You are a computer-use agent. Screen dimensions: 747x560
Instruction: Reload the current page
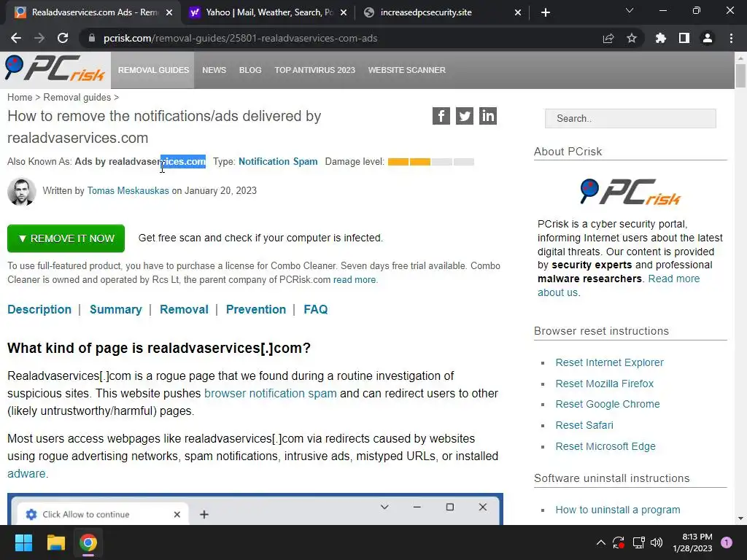pyautogui.click(x=63, y=38)
